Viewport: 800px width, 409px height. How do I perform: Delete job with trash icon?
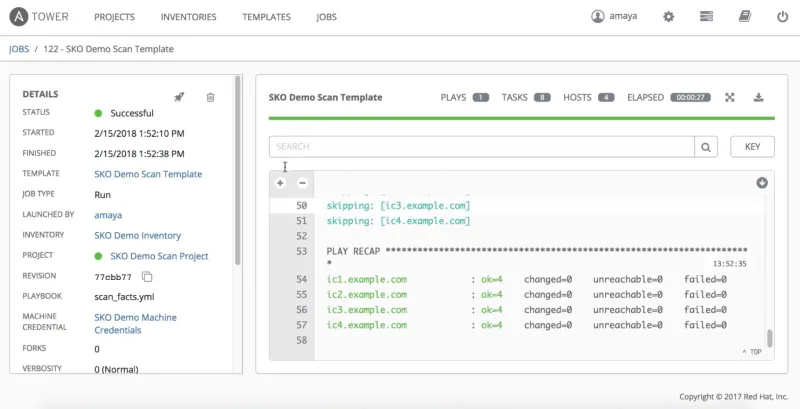(210, 97)
